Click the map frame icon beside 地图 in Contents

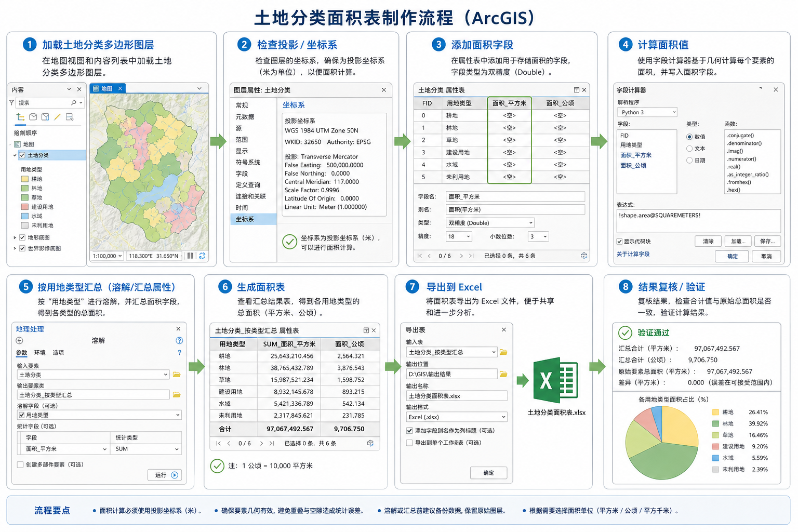[x=17, y=144]
